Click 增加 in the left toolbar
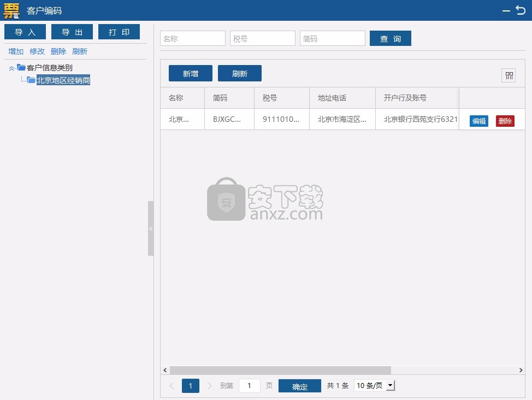 coord(15,51)
